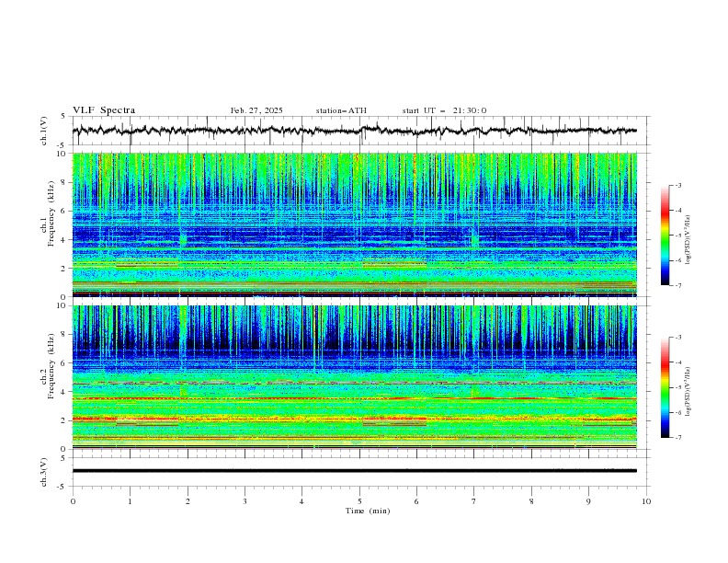
Task: Click time-axis tick label "3"
Action: [245, 501]
